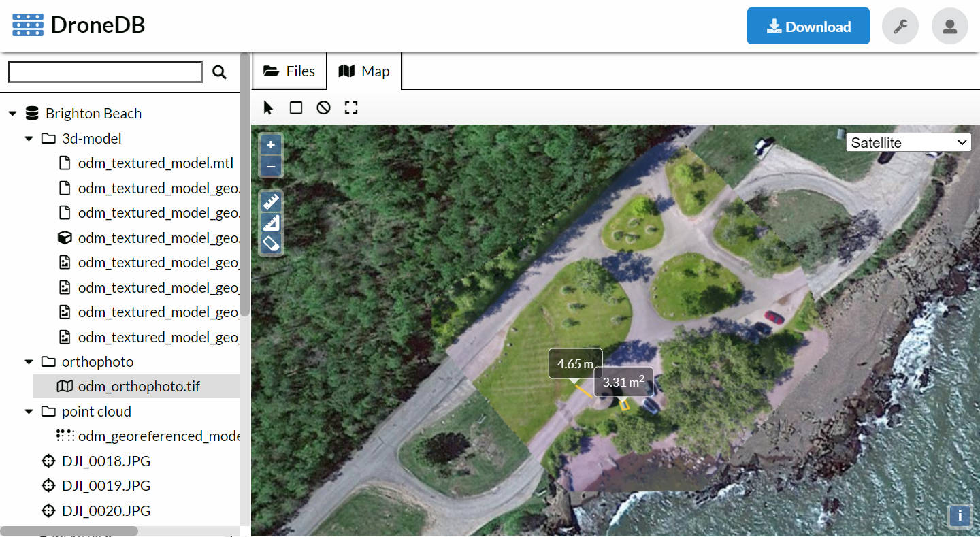Click the search magnifier icon
980x537 pixels.
(219, 71)
